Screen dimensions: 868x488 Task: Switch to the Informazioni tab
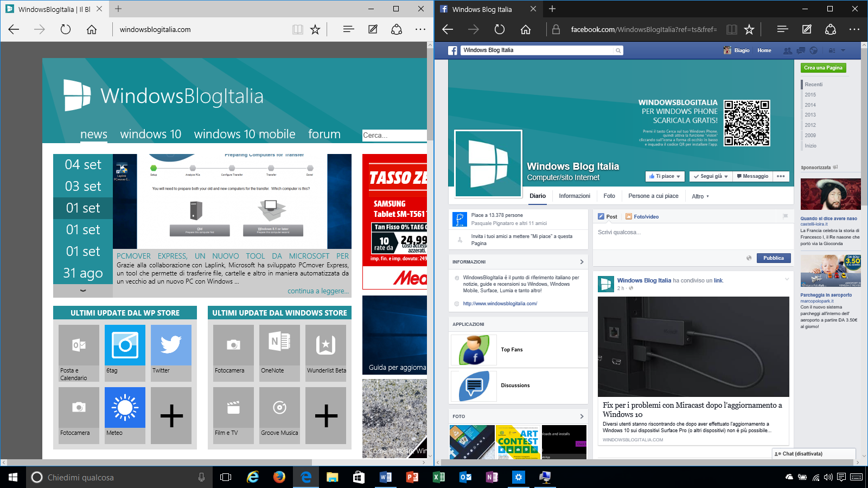575,196
